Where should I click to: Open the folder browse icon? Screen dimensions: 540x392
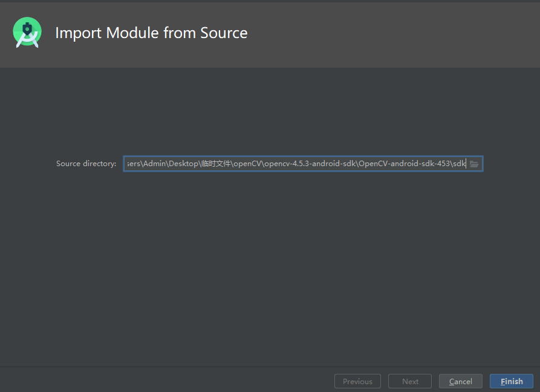point(474,164)
